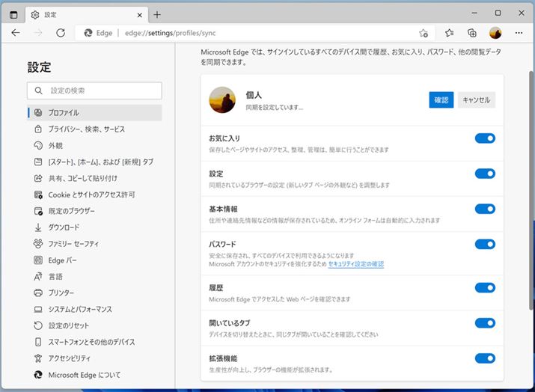Open the Collections toolbar icon
Viewport: 535px width, 392px height.
pyautogui.click(x=472, y=33)
